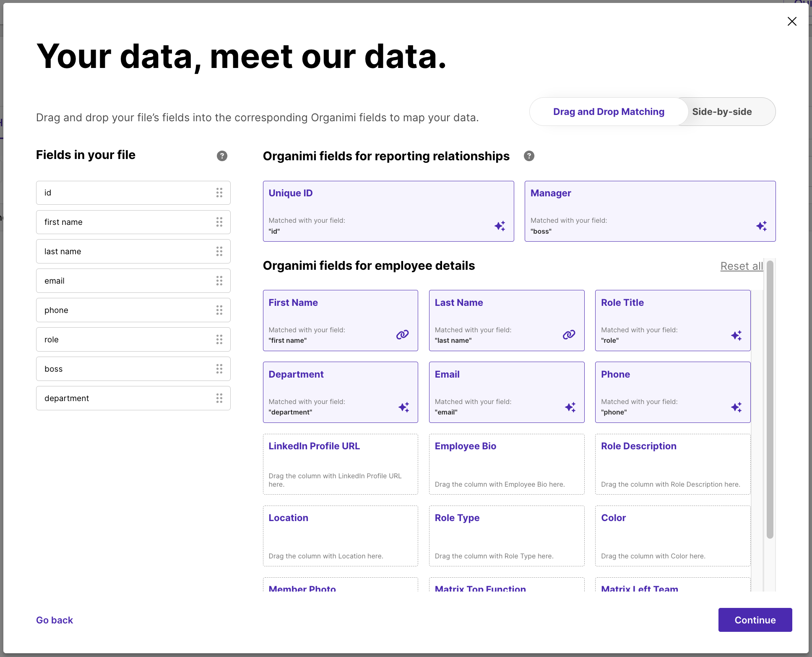Select Drag and Drop Matching mode
The image size is (812, 657).
(609, 112)
